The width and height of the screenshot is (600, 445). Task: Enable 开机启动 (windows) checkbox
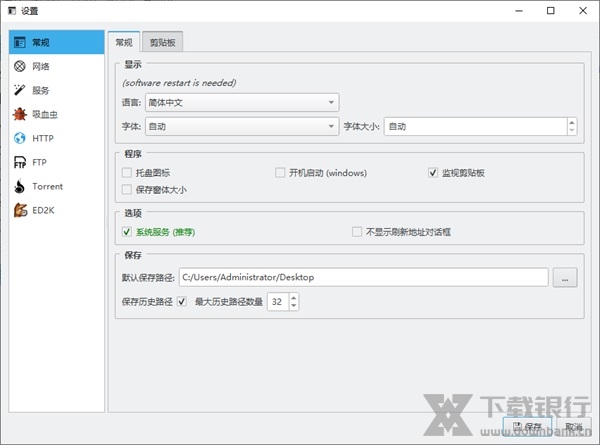280,173
